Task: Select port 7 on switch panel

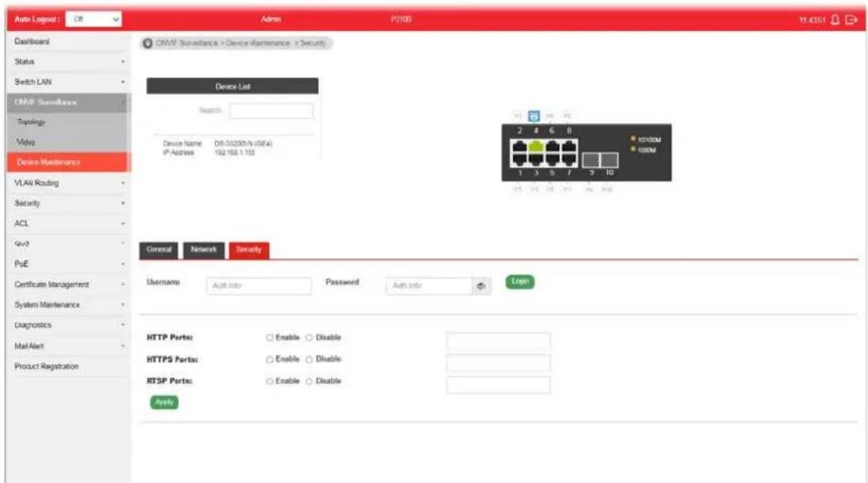Action: [x=568, y=159]
